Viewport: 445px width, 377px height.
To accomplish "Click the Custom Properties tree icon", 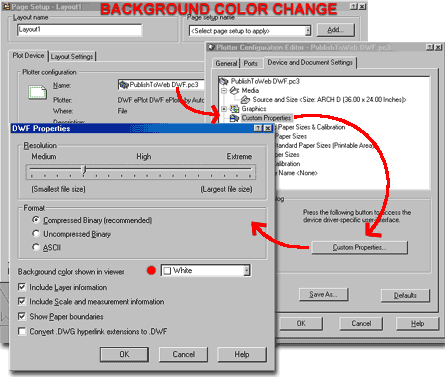I will pyautogui.click(x=235, y=118).
